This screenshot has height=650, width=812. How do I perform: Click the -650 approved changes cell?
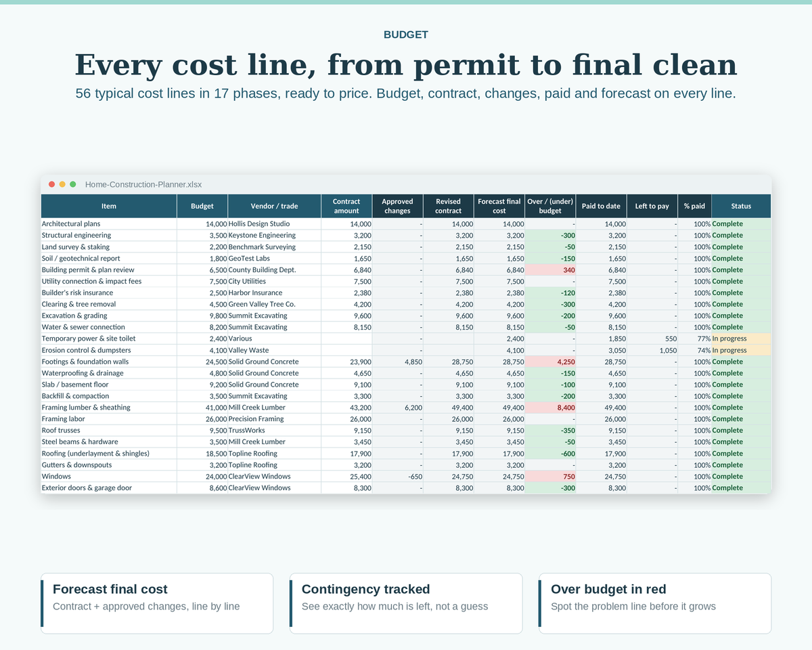397,477
